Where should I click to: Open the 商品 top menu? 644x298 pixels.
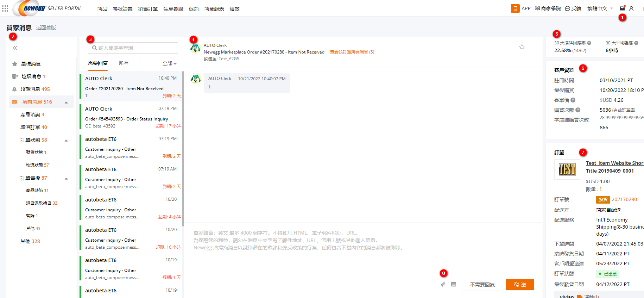pos(102,9)
